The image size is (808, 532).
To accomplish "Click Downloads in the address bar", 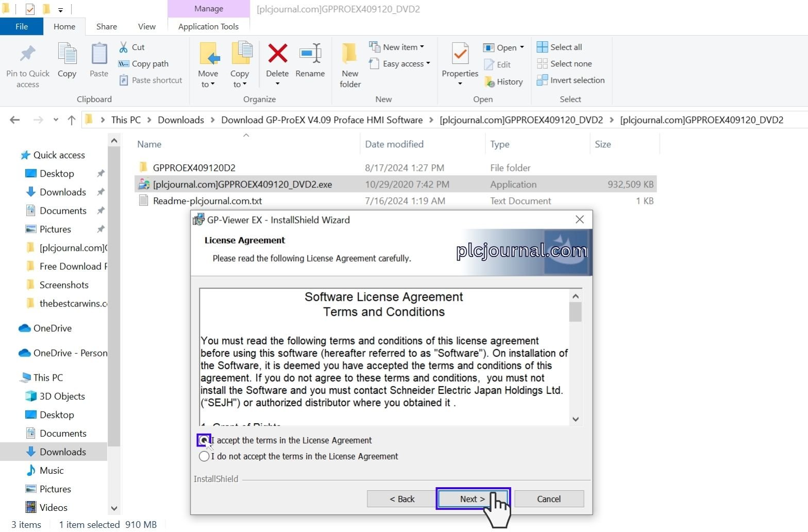I will click(x=181, y=120).
